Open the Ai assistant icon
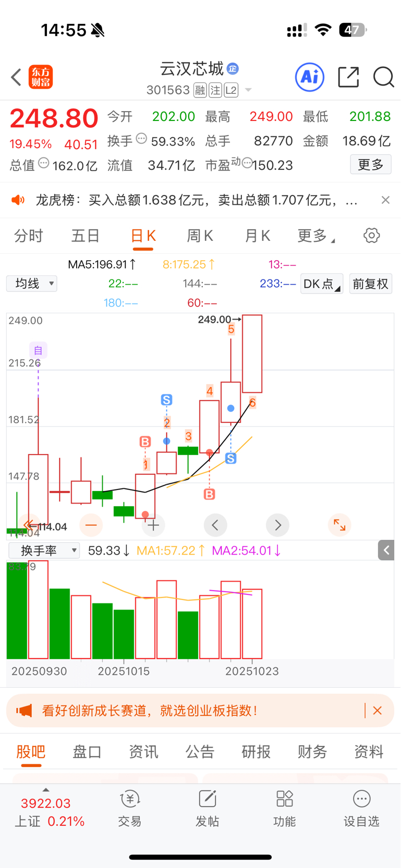This screenshot has height=868, width=401. [310, 77]
